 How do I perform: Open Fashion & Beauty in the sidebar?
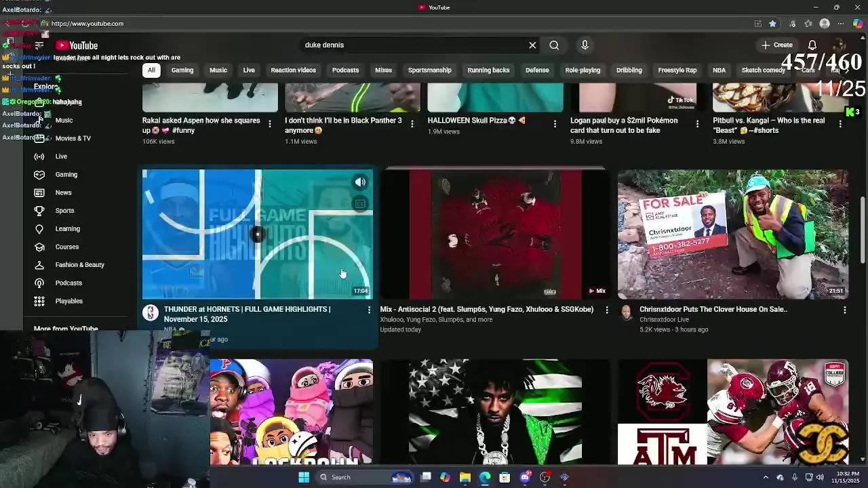[x=79, y=265]
